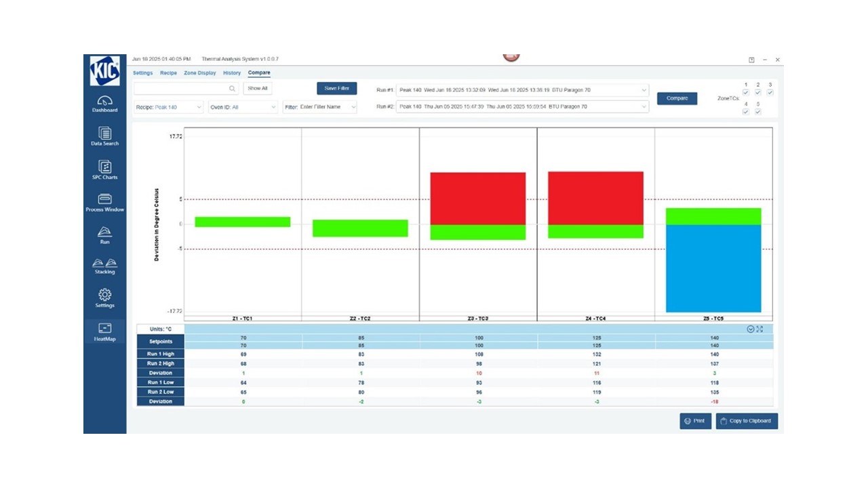868x488 pixels.
Task: Select the Data Search sidebar icon
Action: [x=104, y=136]
